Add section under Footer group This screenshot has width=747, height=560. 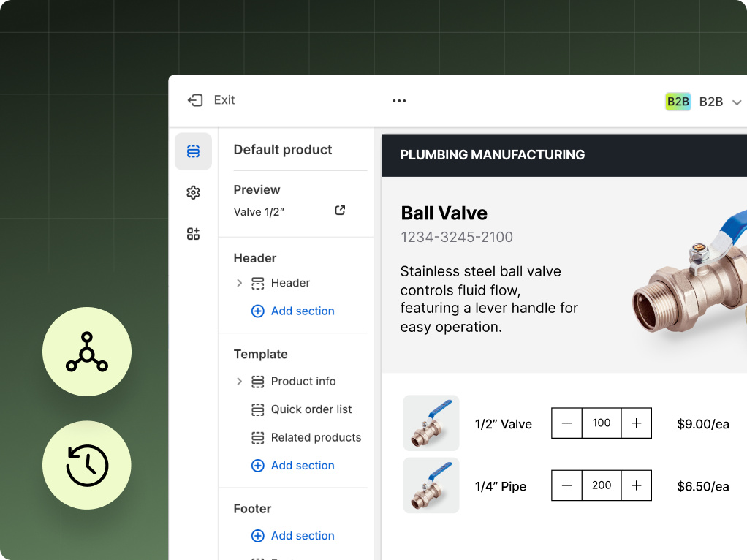(x=293, y=536)
